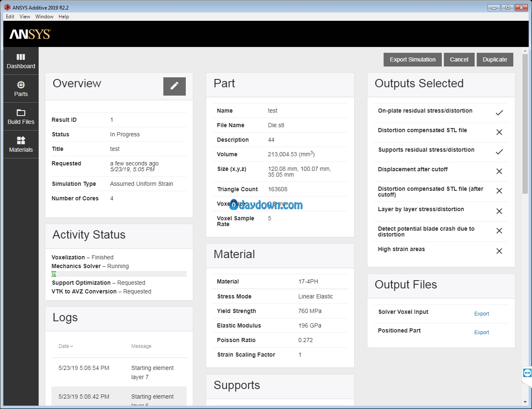
Task: Click the scrollbar up arrow
Action: [525, 50]
